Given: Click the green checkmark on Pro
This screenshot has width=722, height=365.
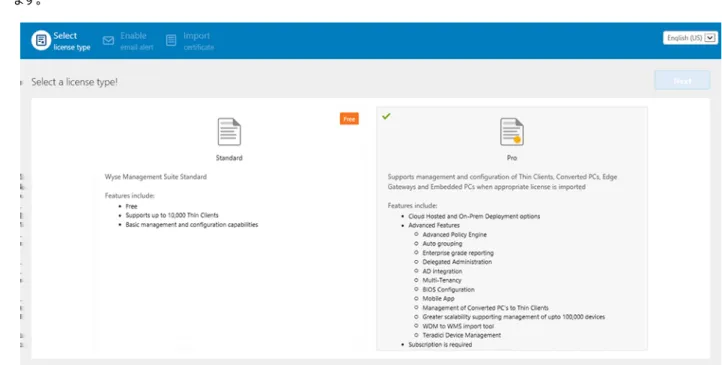Looking at the screenshot, I should click(x=386, y=116).
